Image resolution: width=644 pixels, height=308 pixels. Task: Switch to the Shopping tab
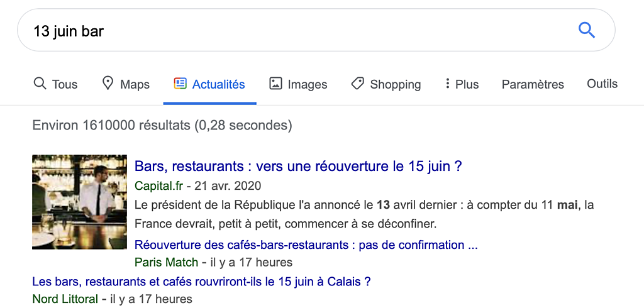[x=386, y=84]
